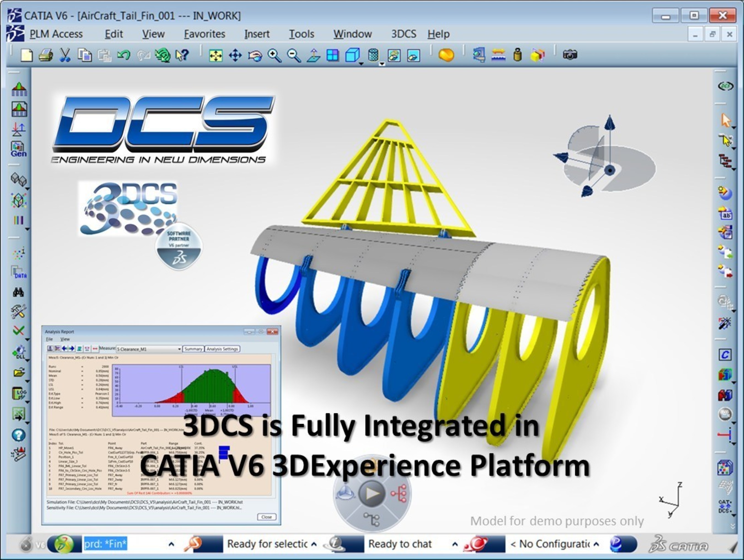The height and width of the screenshot is (560, 744).
Task: Expand the chevron next to the prd search field
Action: [171, 544]
